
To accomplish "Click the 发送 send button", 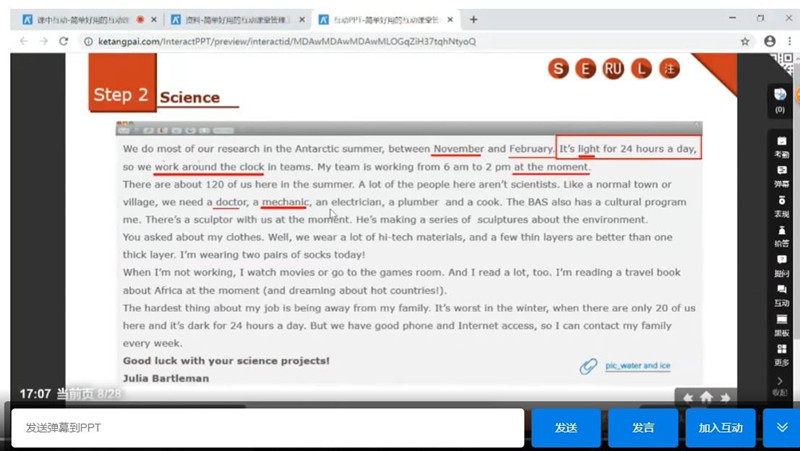I will coord(565,428).
